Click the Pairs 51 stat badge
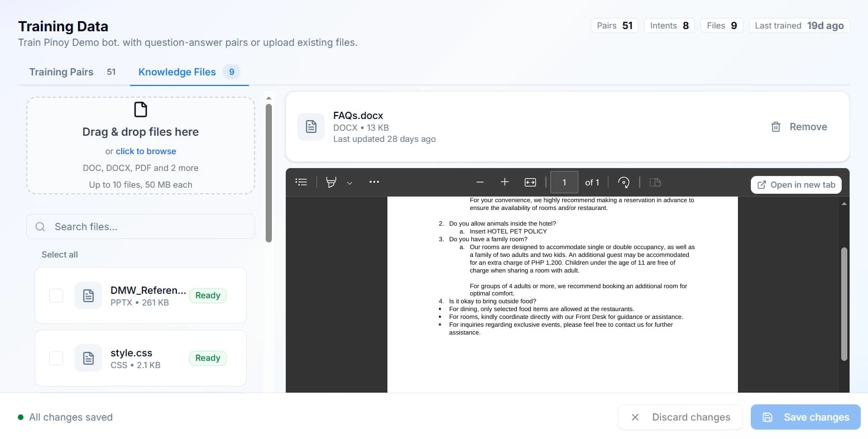The width and height of the screenshot is (868, 439). pos(615,26)
